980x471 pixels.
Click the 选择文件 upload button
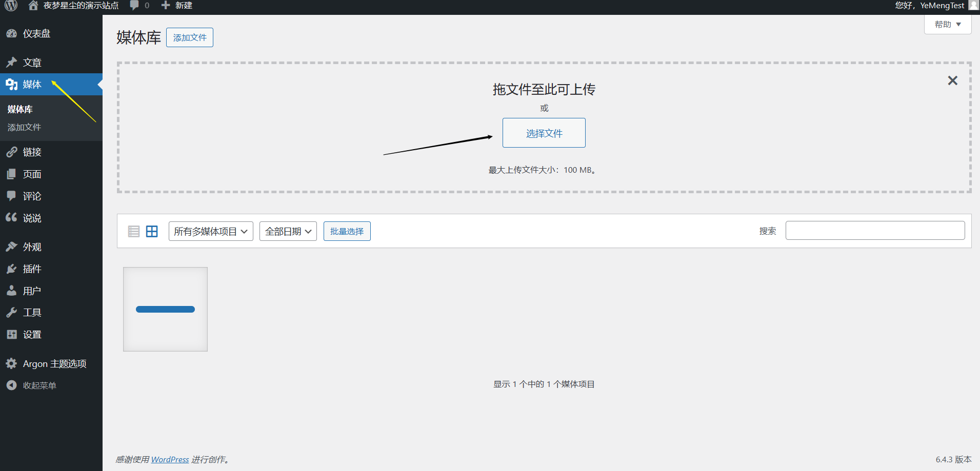tap(544, 133)
